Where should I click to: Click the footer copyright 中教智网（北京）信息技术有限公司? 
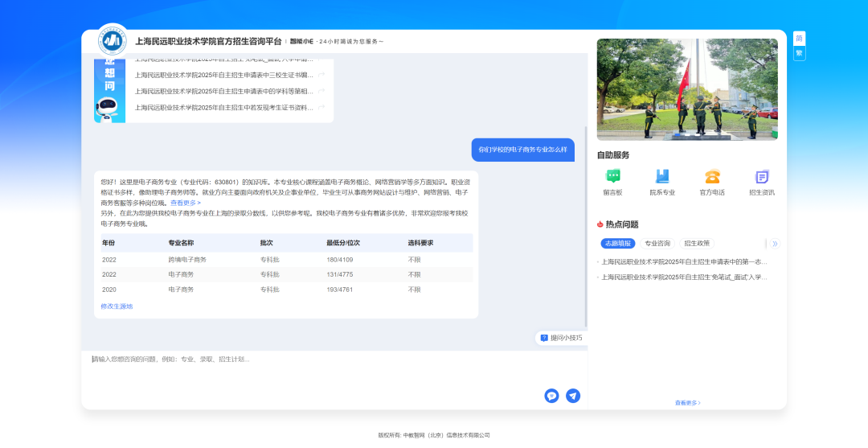pos(446,435)
